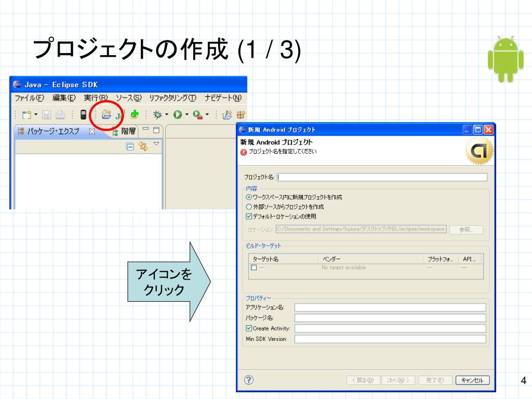Open dropdown arrow beside the Debug icon
Viewport: 532px width, 399px height.
pos(167,115)
